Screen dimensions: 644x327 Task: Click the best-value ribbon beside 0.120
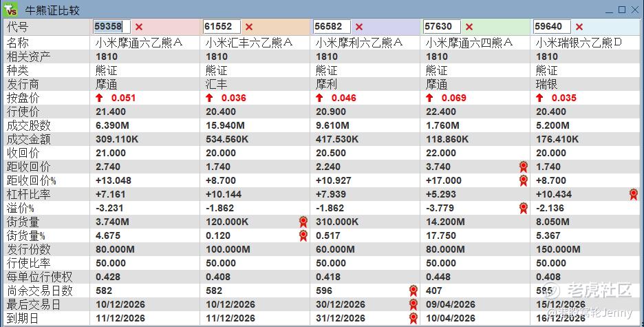[x=303, y=235]
